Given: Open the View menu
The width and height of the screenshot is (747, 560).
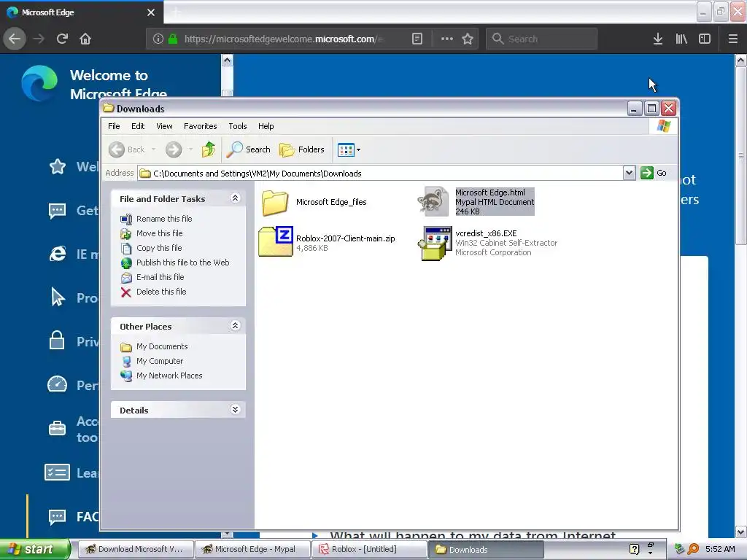Looking at the screenshot, I should pyautogui.click(x=164, y=126).
